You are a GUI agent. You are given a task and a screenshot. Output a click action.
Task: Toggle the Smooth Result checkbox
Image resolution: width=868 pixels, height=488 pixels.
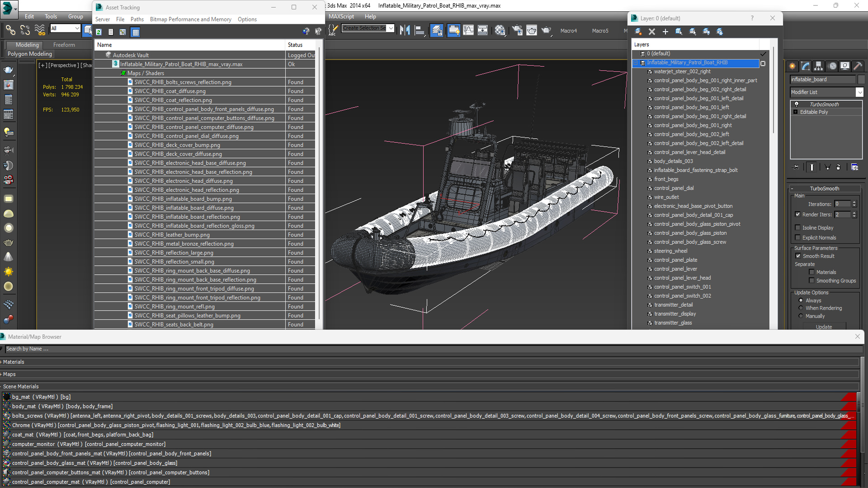798,256
